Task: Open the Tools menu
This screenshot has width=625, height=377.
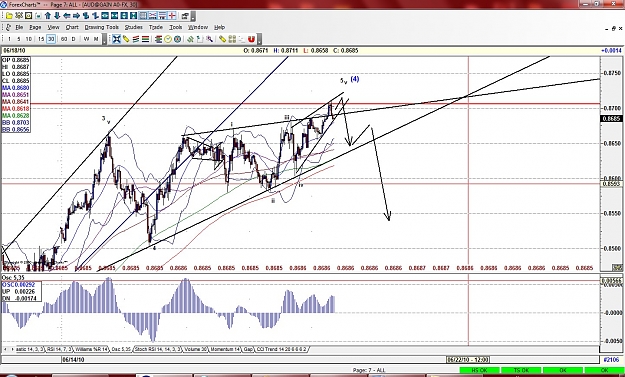Action: pos(176,27)
